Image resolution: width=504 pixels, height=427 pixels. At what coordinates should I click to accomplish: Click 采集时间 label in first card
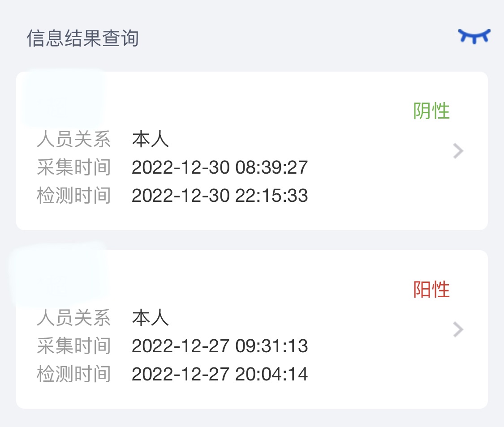pyautogui.click(x=74, y=167)
